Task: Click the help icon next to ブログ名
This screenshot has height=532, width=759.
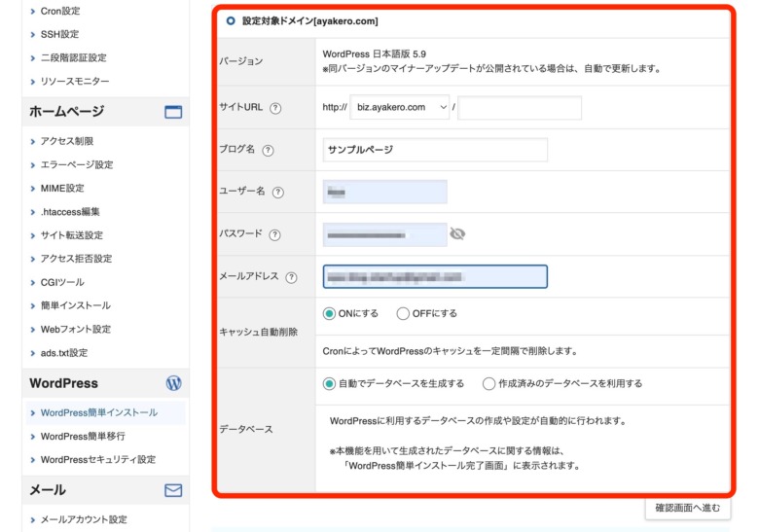Action: pyautogui.click(x=268, y=151)
